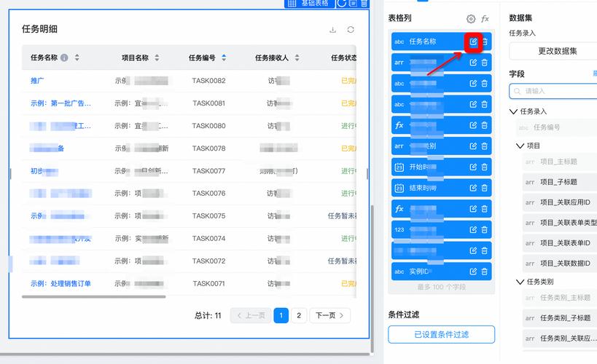The image size is (597, 364).
Task: Click the edit icon on 实例ID field
Action: (473, 272)
